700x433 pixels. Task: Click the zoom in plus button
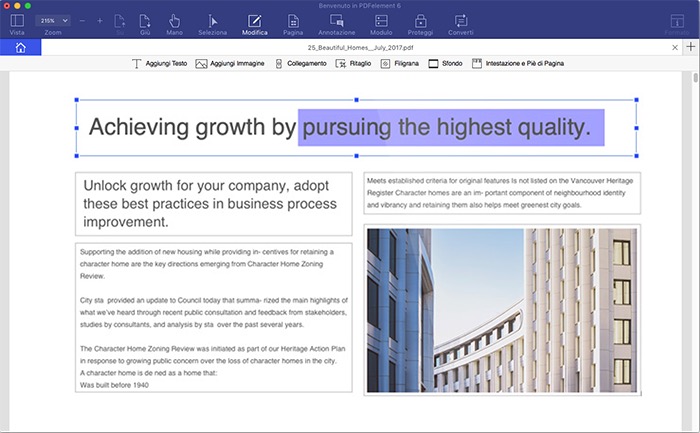[x=100, y=21]
